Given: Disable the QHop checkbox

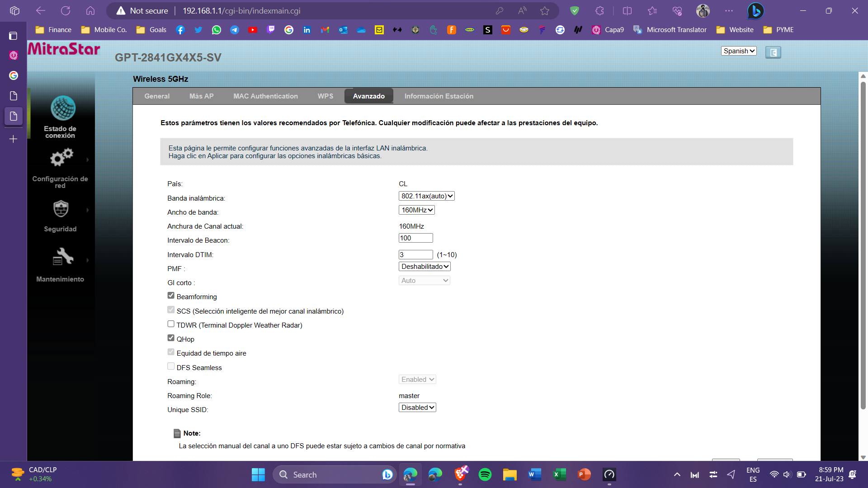Looking at the screenshot, I should [x=171, y=338].
